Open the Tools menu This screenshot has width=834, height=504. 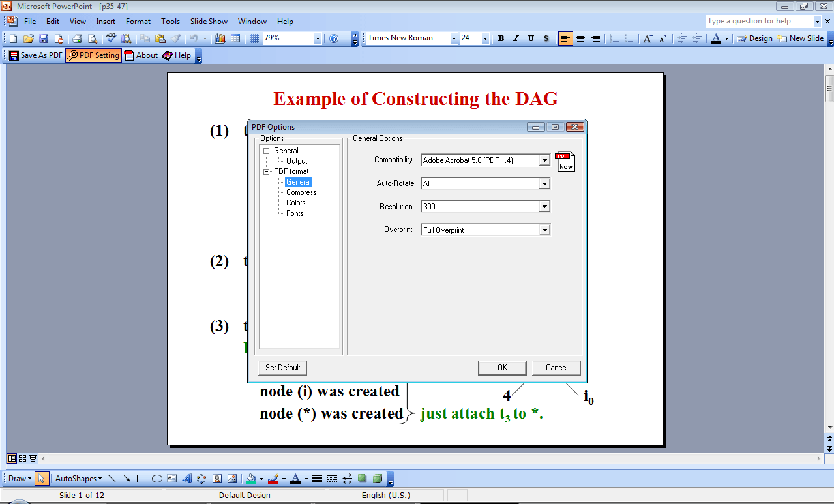[x=171, y=22]
